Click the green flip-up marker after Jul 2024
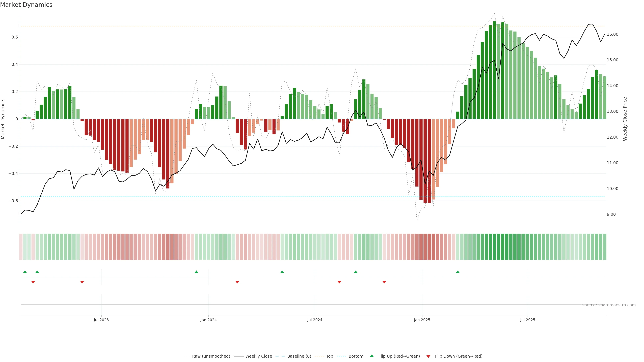Image resolution: width=644 pixels, height=362 pixels. (356, 272)
